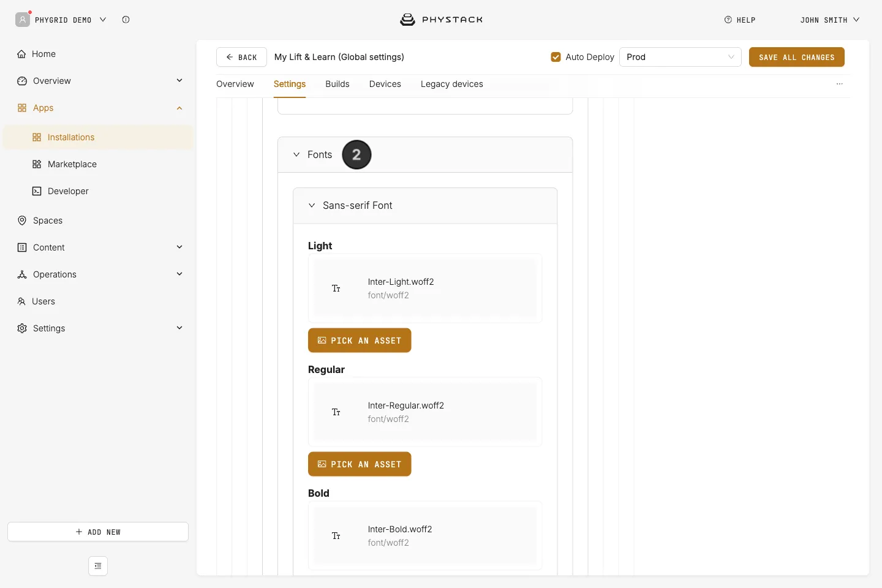Click the Developer terminal icon
This screenshot has width=882, height=588.
click(37, 191)
